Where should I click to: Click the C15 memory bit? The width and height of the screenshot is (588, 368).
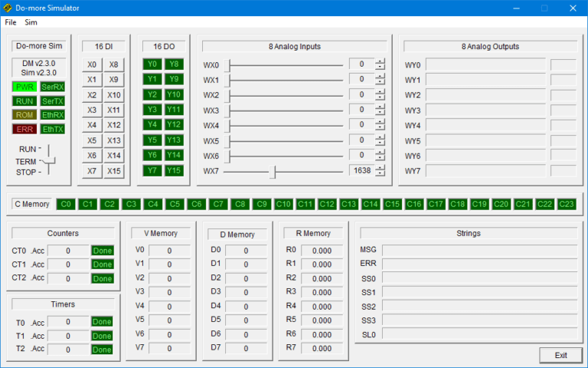click(392, 204)
